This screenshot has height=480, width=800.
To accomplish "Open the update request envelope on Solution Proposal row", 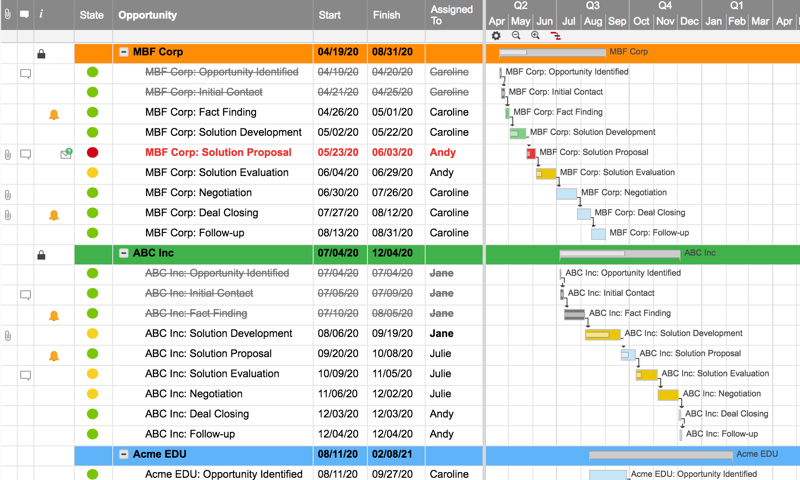I will click(66, 154).
